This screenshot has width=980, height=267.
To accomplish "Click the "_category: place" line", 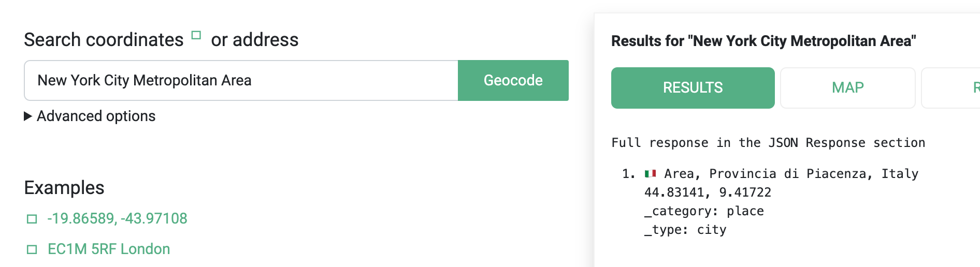I will [x=704, y=211].
